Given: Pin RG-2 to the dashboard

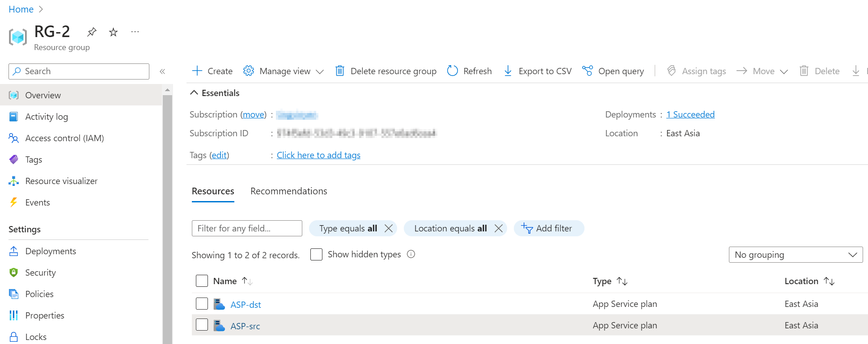Looking at the screenshot, I should click(92, 32).
